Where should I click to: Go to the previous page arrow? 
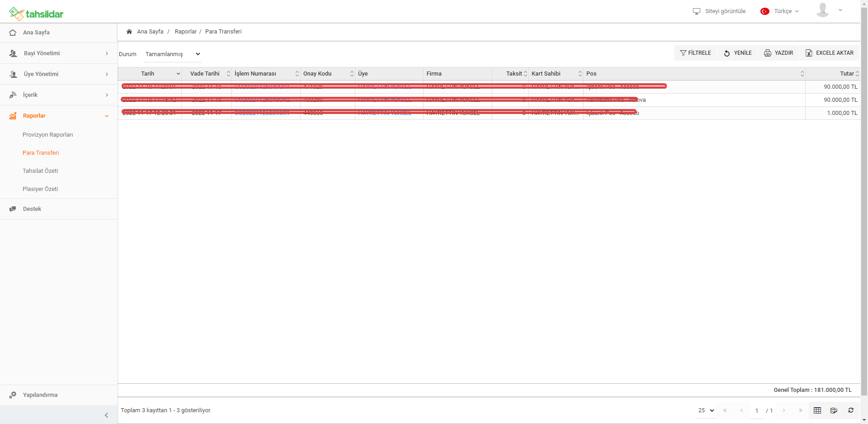(x=741, y=410)
